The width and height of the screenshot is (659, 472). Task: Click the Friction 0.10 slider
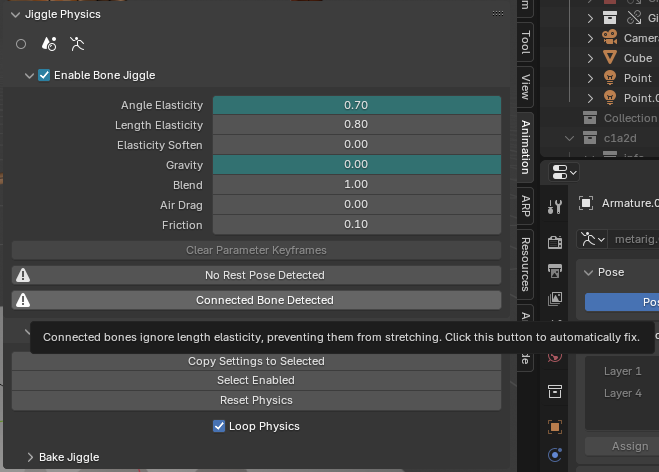point(357,224)
